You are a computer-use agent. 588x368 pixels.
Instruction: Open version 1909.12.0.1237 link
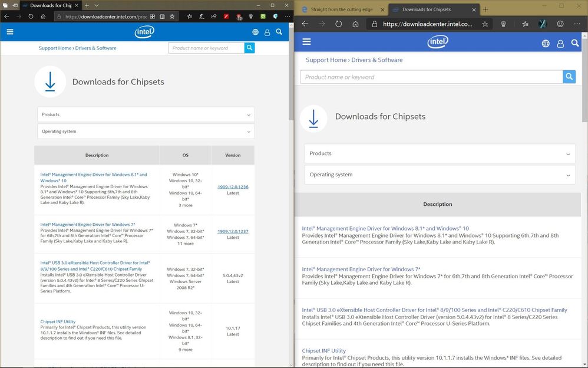[x=233, y=231]
